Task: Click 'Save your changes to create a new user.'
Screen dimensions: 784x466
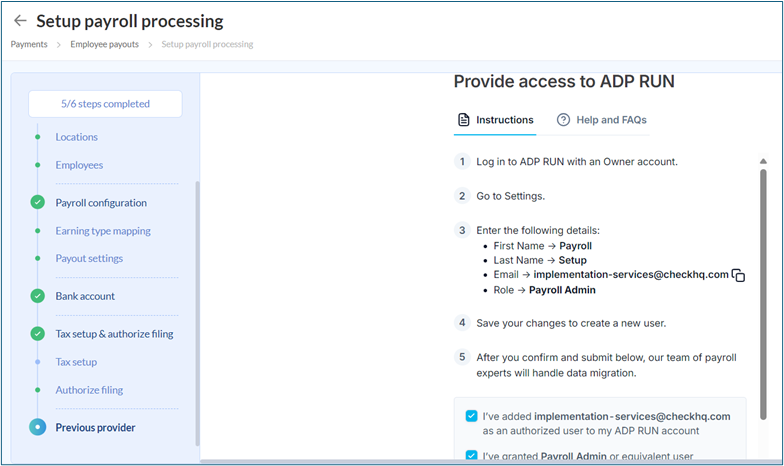Action: coord(571,323)
